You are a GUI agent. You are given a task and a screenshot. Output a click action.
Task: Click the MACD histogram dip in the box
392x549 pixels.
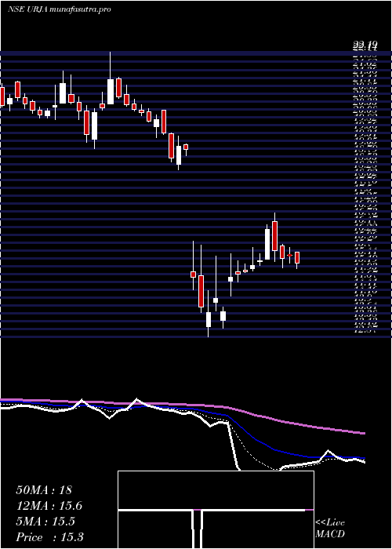(197, 529)
